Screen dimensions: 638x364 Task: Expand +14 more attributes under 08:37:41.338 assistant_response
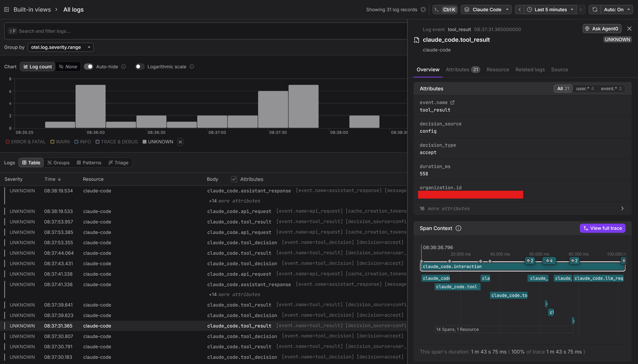tap(234, 294)
